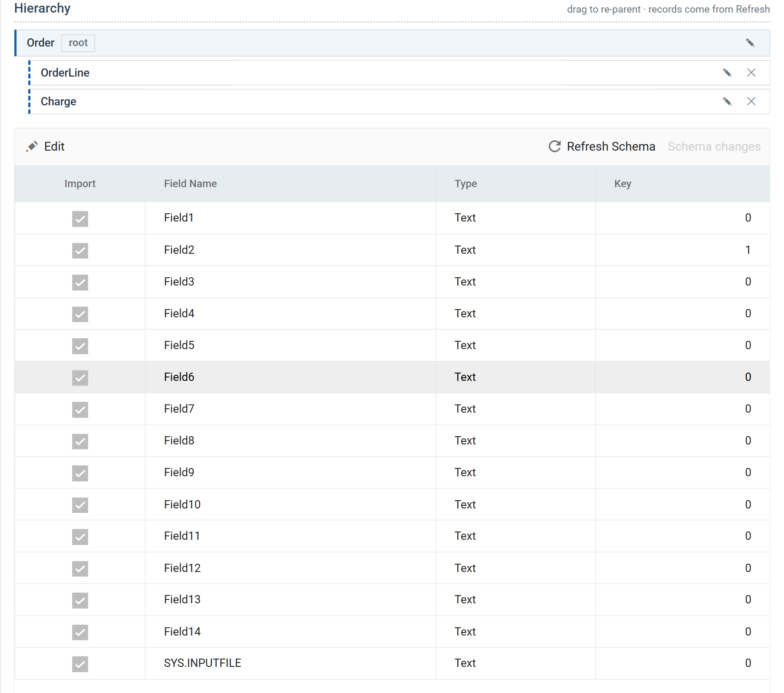Edit the OrderLine record with pencil icon
This screenshot has width=784, height=693.
[727, 73]
